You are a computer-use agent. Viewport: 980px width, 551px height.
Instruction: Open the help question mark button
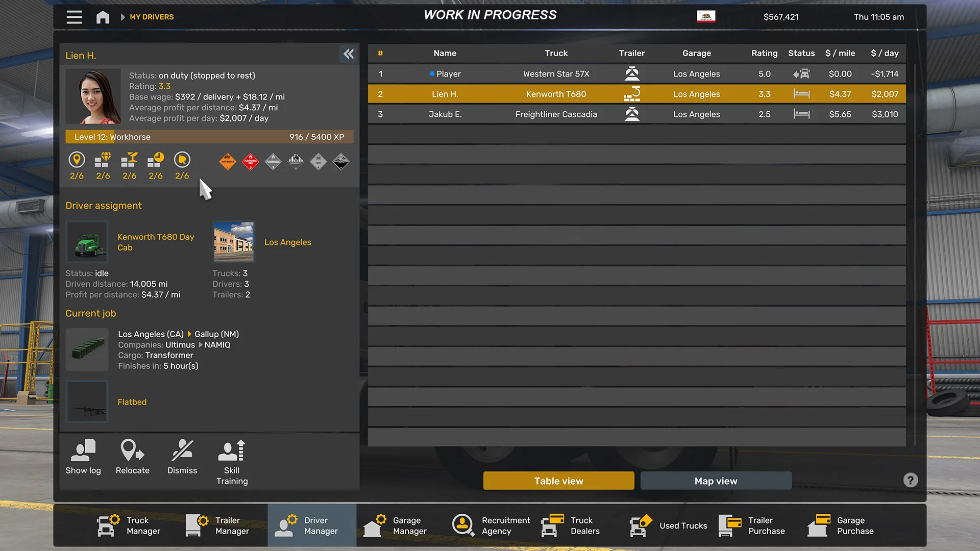click(x=911, y=480)
